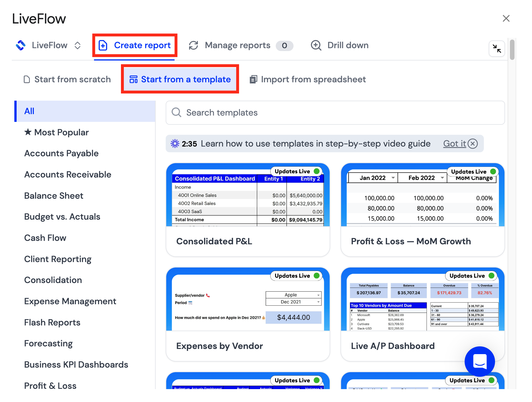The height and width of the screenshot is (402, 532).
Task: Open Profit & Loss MoM Growth preview
Action: pyautogui.click(x=423, y=195)
